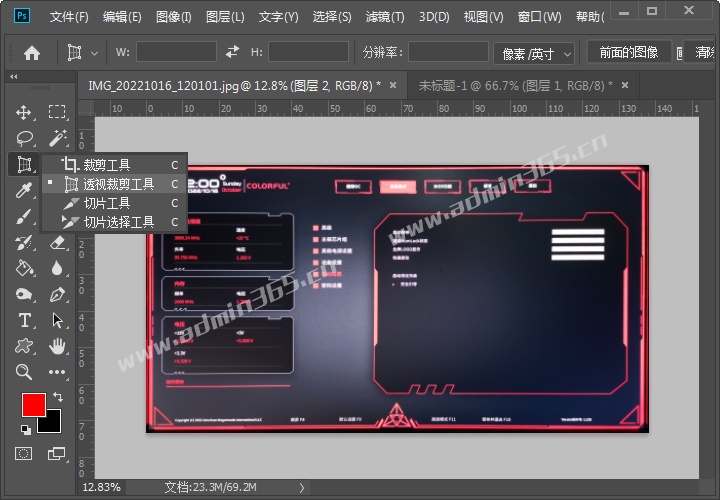Switch to the 未标题-1 document tab
Viewport: 720px width, 500px height.
coord(516,85)
